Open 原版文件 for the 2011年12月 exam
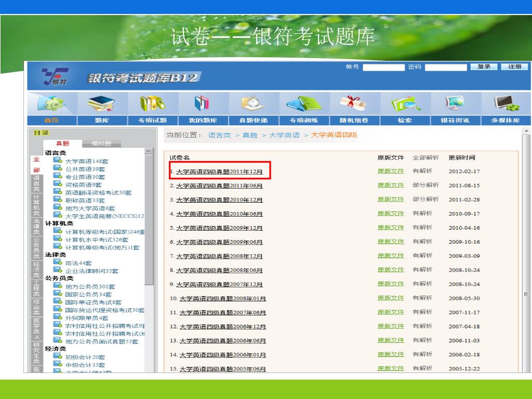The image size is (532, 399). pyautogui.click(x=391, y=171)
